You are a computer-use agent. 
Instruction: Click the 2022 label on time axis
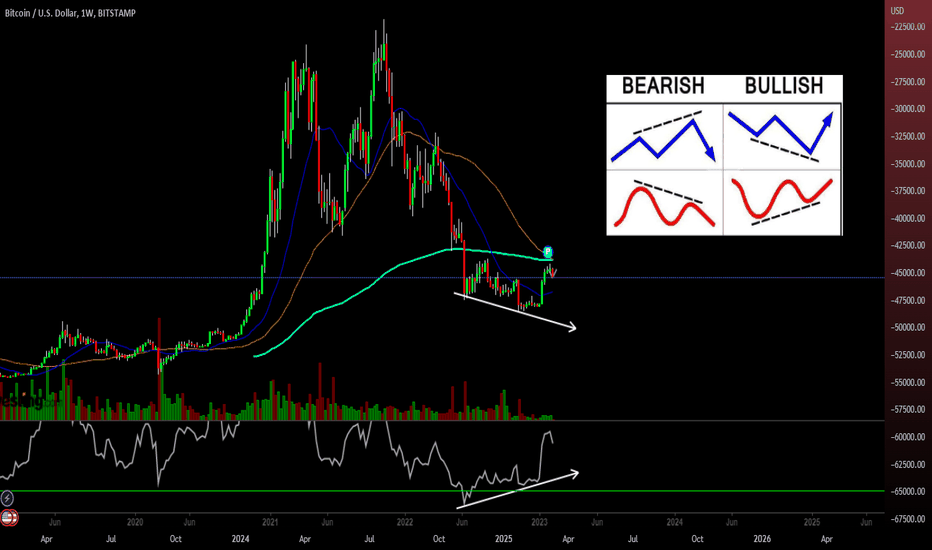405,522
